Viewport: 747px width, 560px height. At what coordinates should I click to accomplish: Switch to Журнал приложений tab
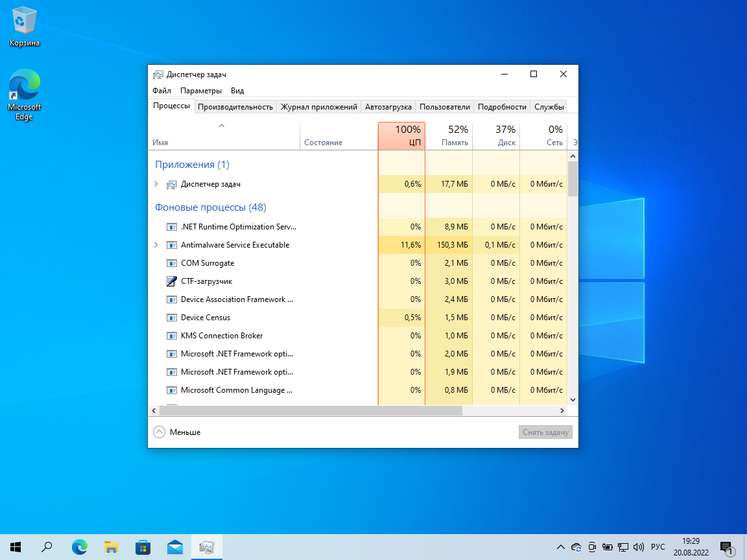(x=319, y=107)
